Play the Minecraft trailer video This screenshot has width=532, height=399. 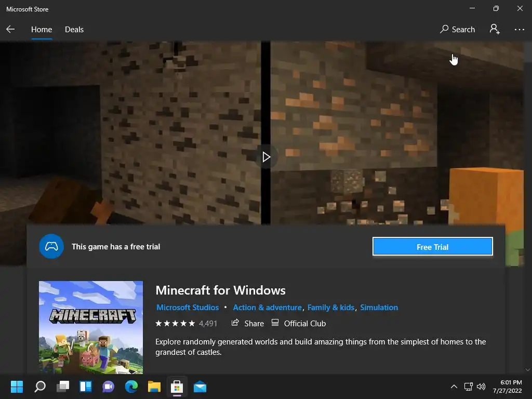267,157
